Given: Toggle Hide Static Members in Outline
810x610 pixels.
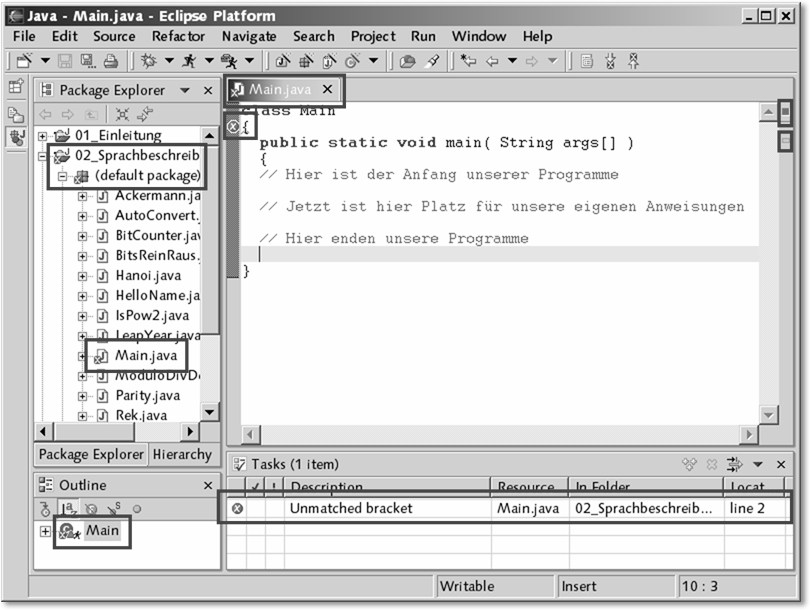Looking at the screenshot, I should click(113, 508).
